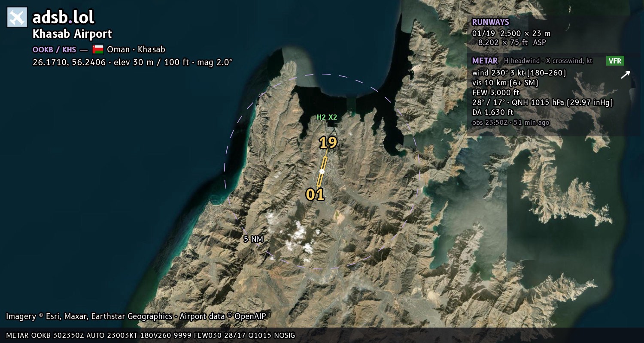Click the Khasab Airport heading
Viewport: 644px width, 343px height.
(x=72, y=34)
